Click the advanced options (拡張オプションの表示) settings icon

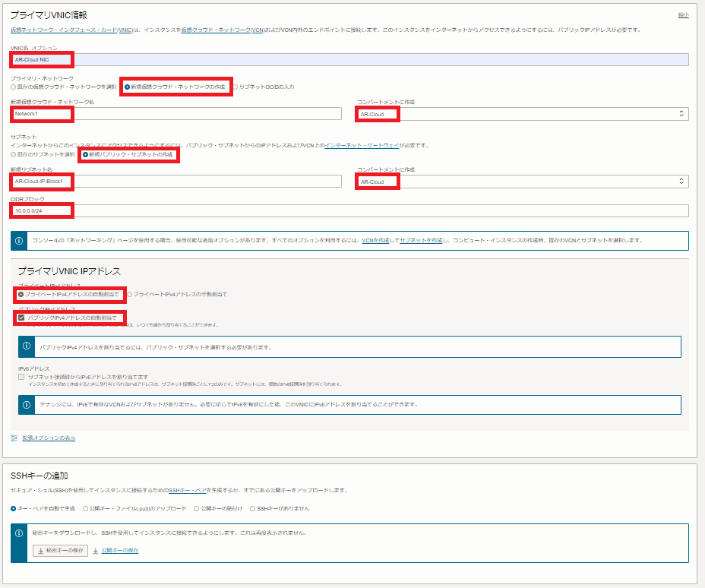[x=14, y=438]
